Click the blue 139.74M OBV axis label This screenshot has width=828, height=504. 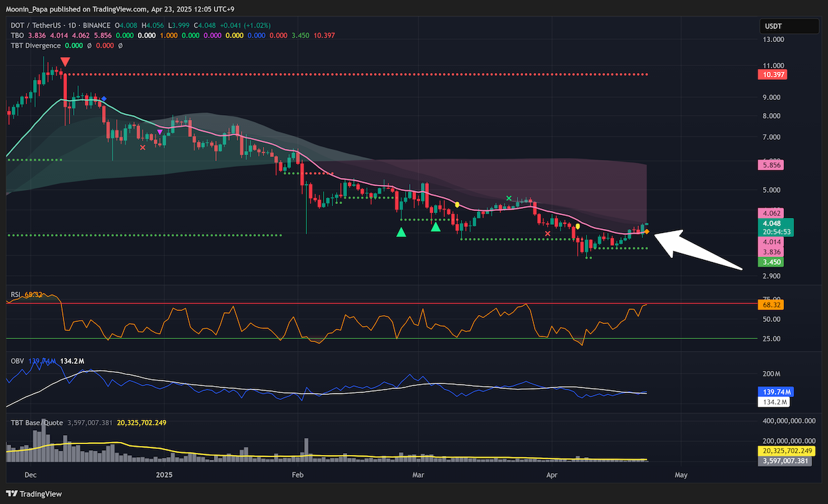(776, 392)
